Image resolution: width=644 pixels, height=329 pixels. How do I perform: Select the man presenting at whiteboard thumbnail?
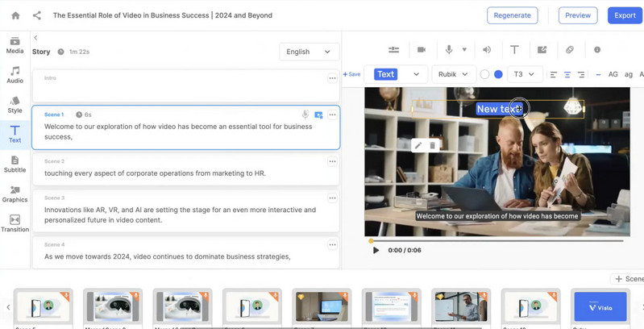click(460, 306)
